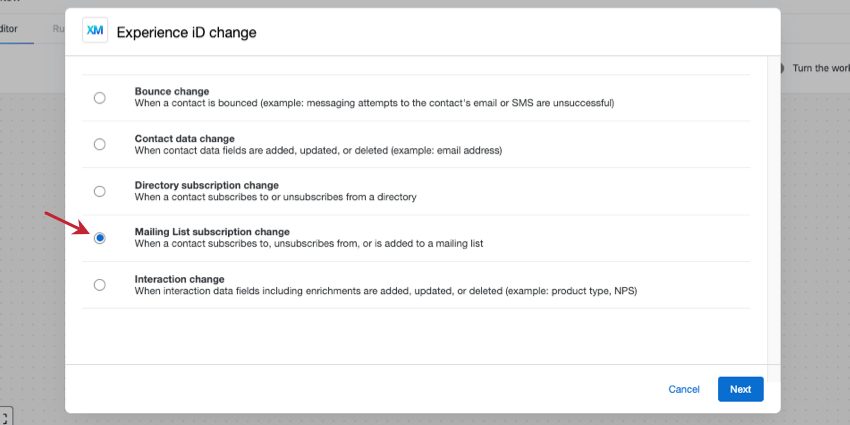Open the partially visible 'Ru' tab

[58, 29]
